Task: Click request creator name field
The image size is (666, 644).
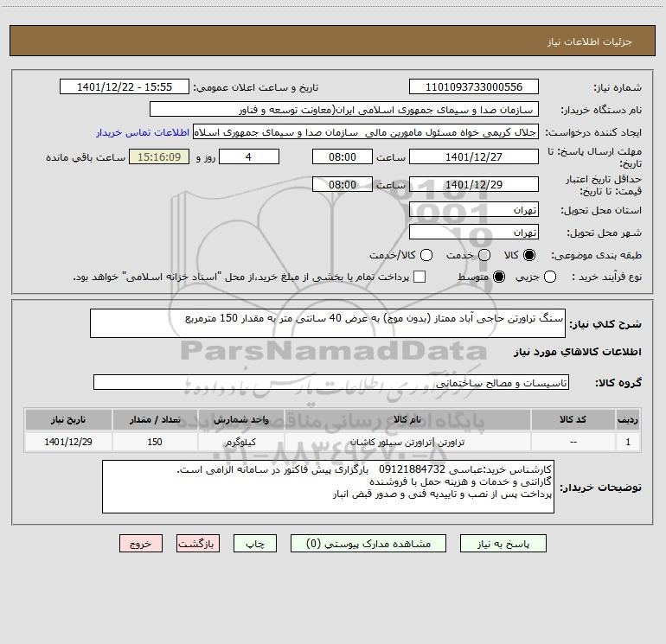Action: click(366, 132)
